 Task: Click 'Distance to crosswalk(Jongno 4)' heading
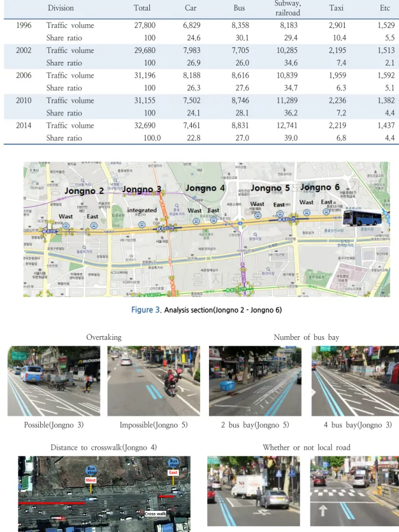point(103,448)
